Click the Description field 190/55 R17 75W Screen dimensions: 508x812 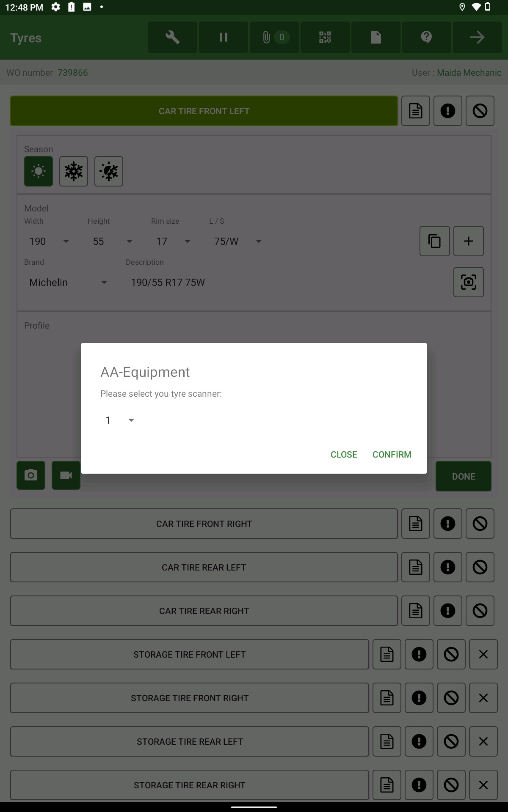coord(168,283)
